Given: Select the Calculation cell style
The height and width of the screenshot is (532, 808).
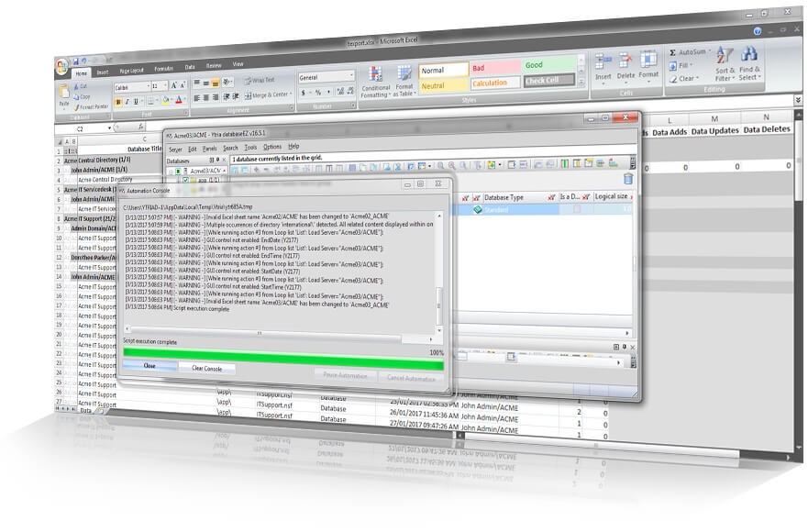Looking at the screenshot, I should pyautogui.click(x=494, y=83).
